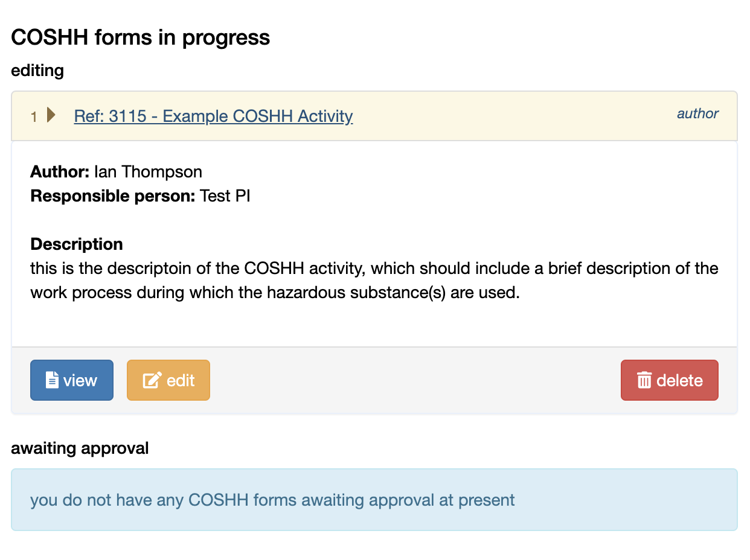The height and width of the screenshot is (560, 750).
Task: Select the author name Ian Thompson
Action: click(148, 172)
